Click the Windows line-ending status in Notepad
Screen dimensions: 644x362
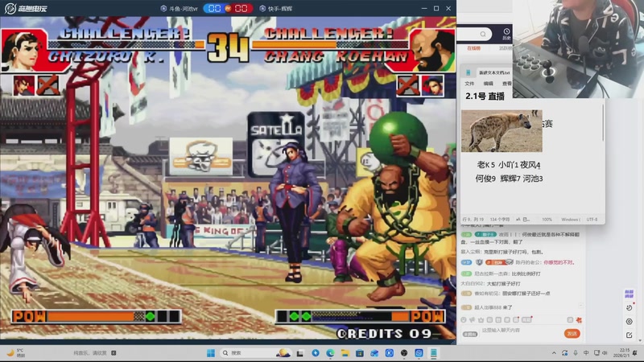pos(571,220)
